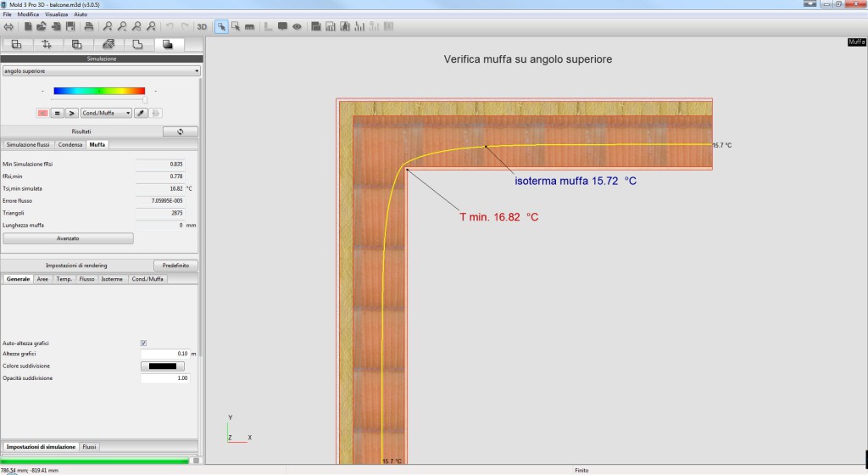
Task: Click the Altezza grafici input field
Action: (165, 354)
